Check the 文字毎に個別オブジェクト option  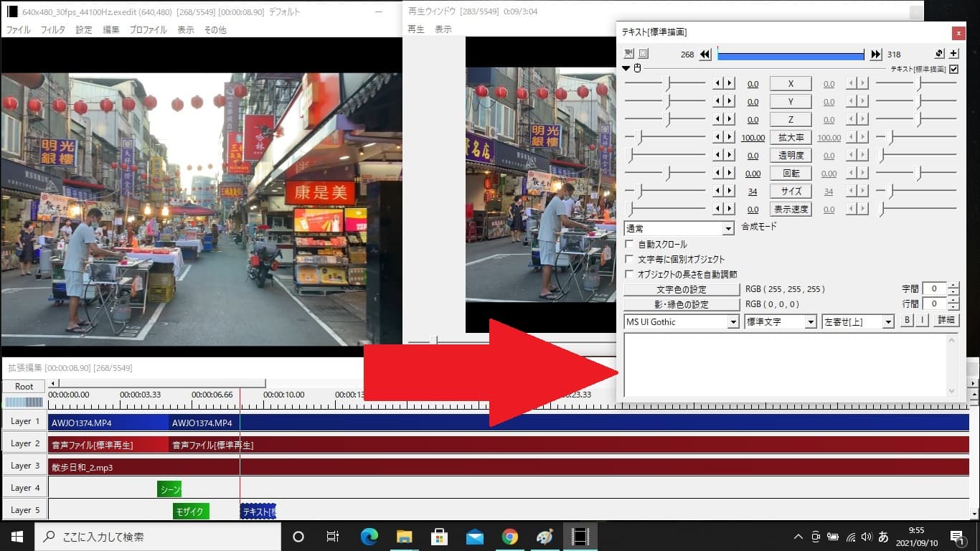point(630,260)
